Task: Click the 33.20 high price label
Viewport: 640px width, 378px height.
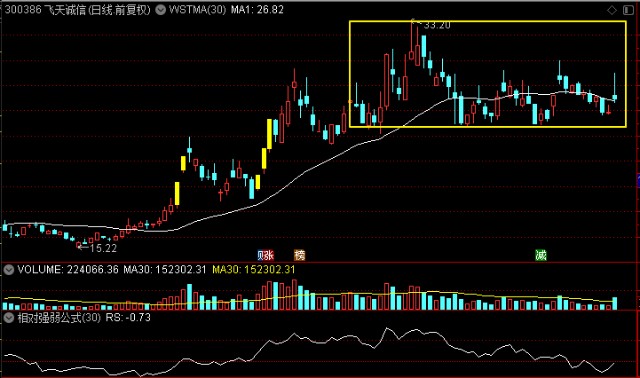Action: 437,25
